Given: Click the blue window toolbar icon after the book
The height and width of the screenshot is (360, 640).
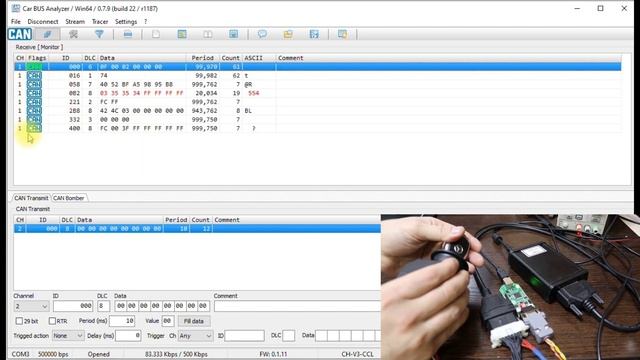Looking at the screenshot, I should tap(233, 34).
